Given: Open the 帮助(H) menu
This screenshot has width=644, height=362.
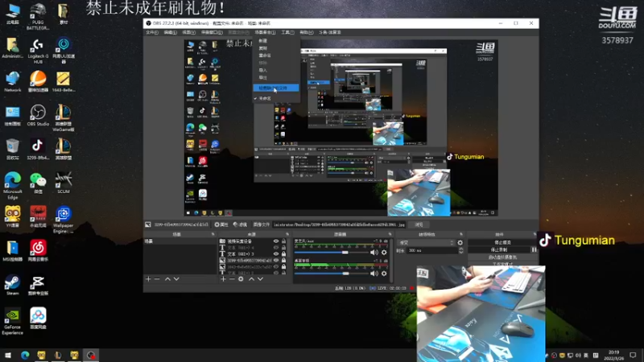Looking at the screenshot, I should [307, 32].
